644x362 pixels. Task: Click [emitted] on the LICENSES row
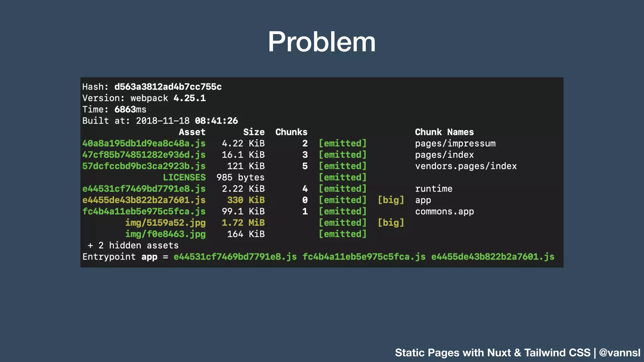[x=343, y=177]
